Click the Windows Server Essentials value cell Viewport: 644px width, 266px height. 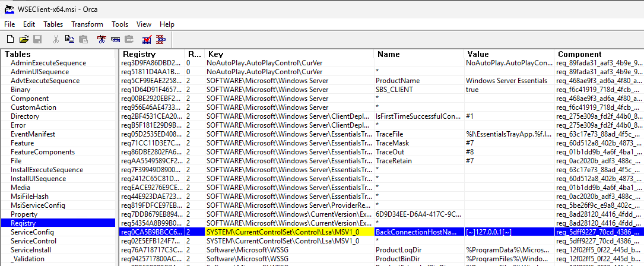pyautogui.click(x=509, y=81)
